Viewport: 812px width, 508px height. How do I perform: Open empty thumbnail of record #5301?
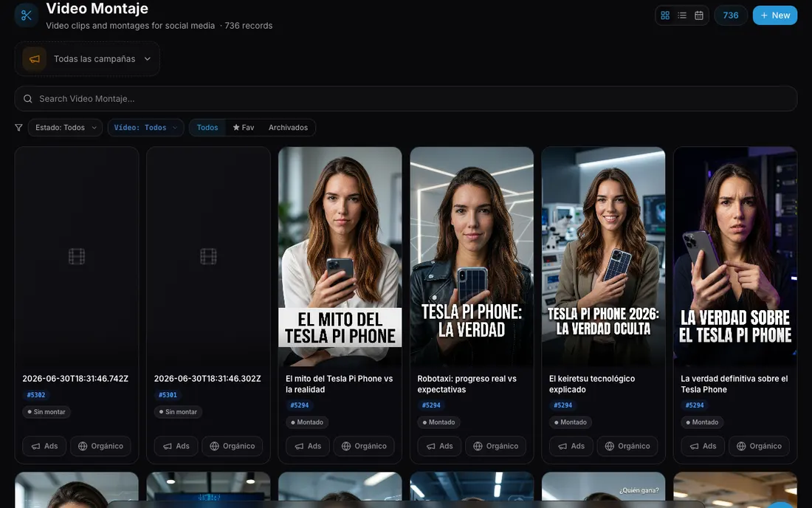click(x=208, y=256)
